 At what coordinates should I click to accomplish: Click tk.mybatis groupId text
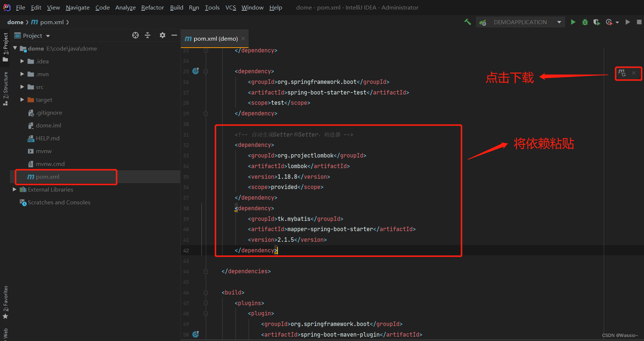point(294,219)
